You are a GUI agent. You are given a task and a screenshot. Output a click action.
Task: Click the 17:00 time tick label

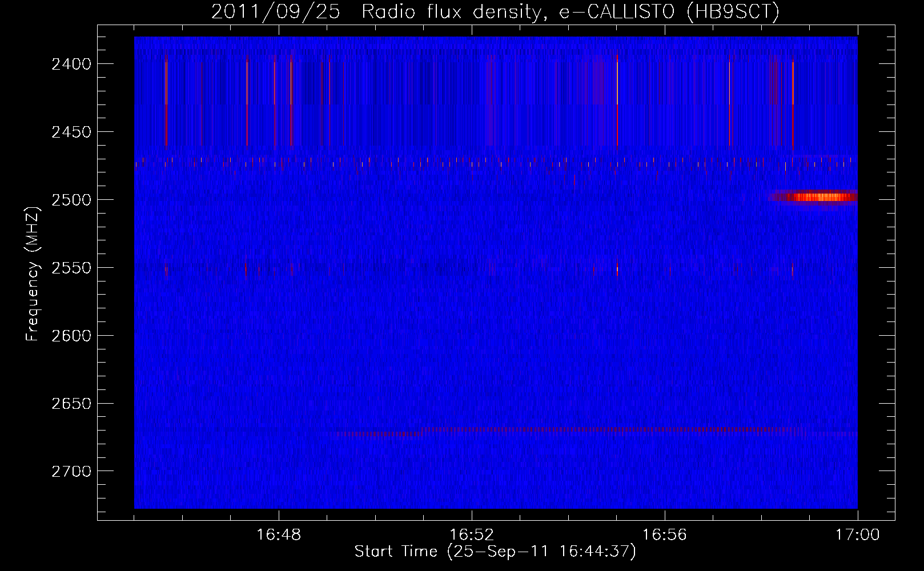[858, 535]
